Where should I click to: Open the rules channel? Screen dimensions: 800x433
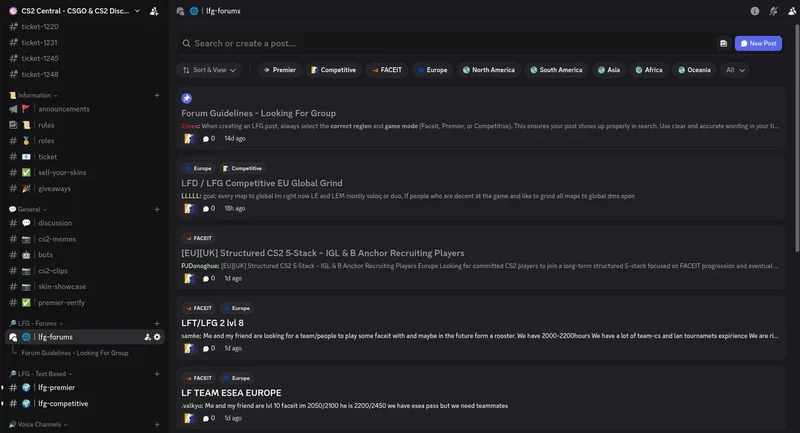click(x=85, y=125)
